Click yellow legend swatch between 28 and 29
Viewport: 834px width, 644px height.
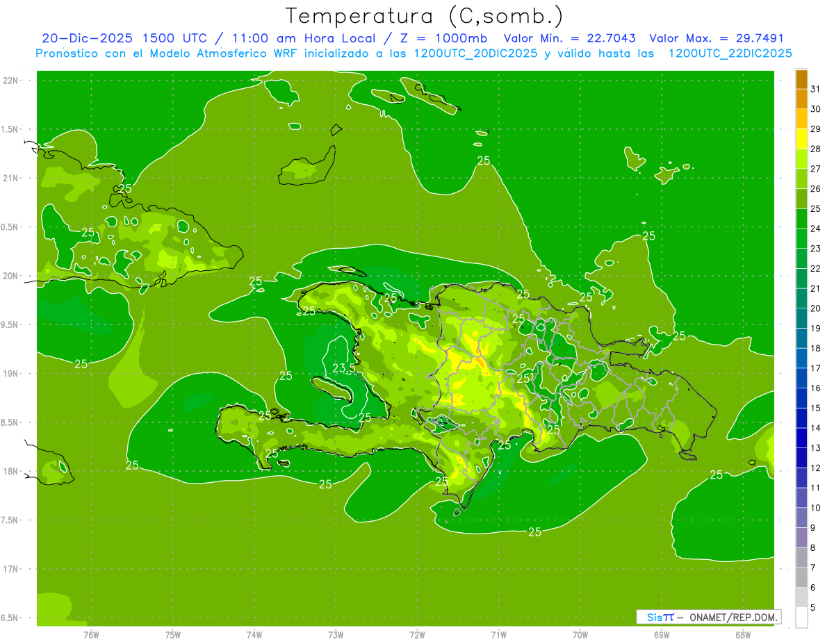pyautogui.click(x=801, y=139)
